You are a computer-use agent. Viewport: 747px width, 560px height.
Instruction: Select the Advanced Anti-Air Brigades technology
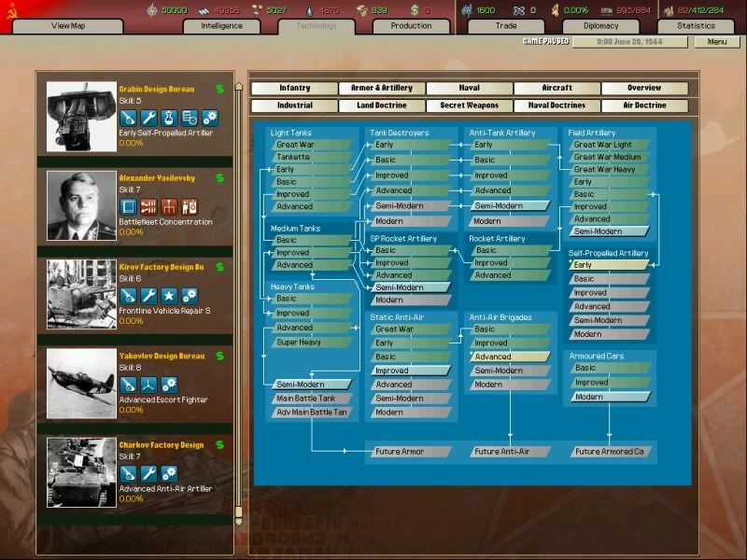509,357
